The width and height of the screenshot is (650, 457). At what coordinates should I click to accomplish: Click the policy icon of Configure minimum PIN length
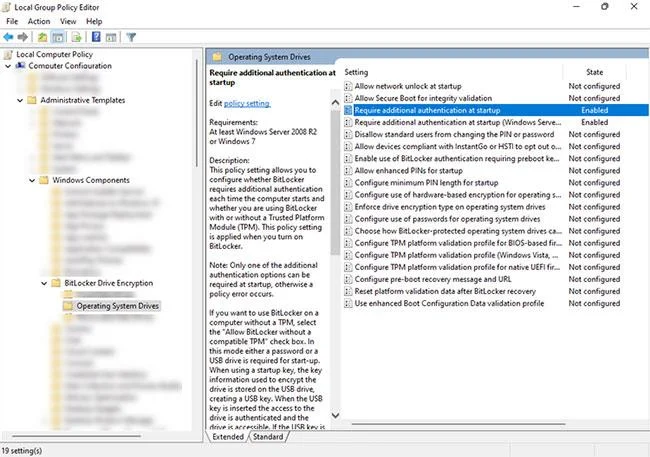click(x=348, y=183)
